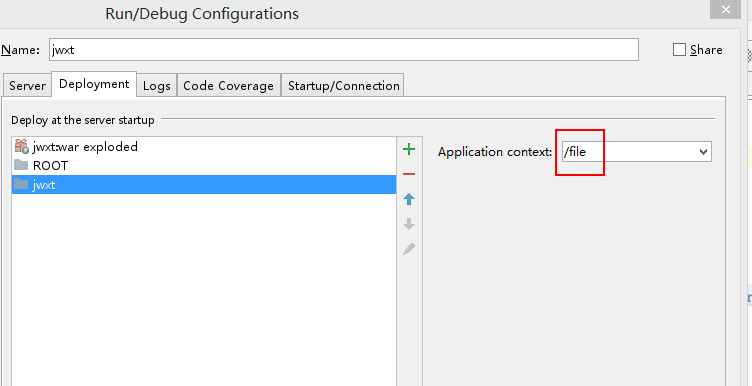This screenshot has width=752, height=386.
Task: Select the highlighted jwxt deployment row
Action: 204,185
